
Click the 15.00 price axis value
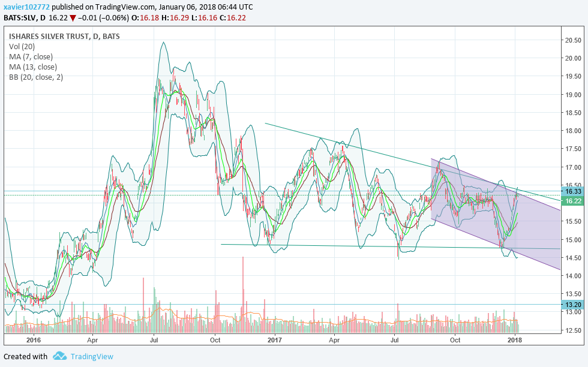(574, 240)
